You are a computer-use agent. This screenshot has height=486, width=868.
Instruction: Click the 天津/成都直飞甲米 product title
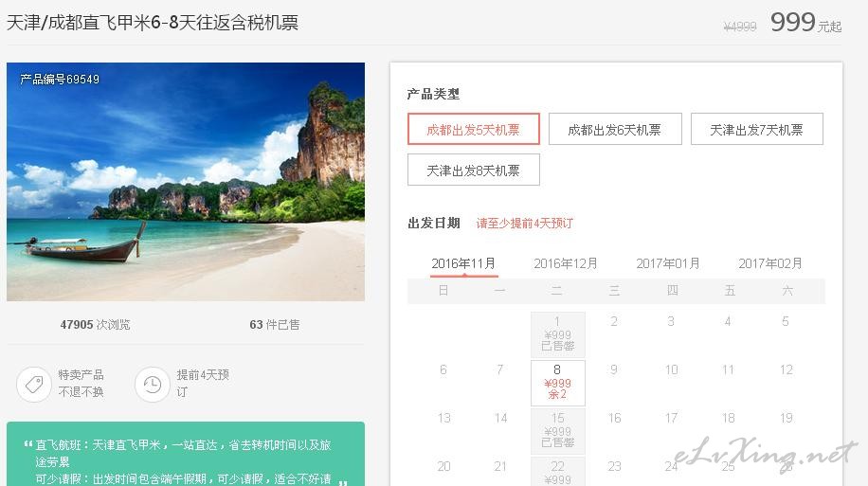tap(153, 23)
